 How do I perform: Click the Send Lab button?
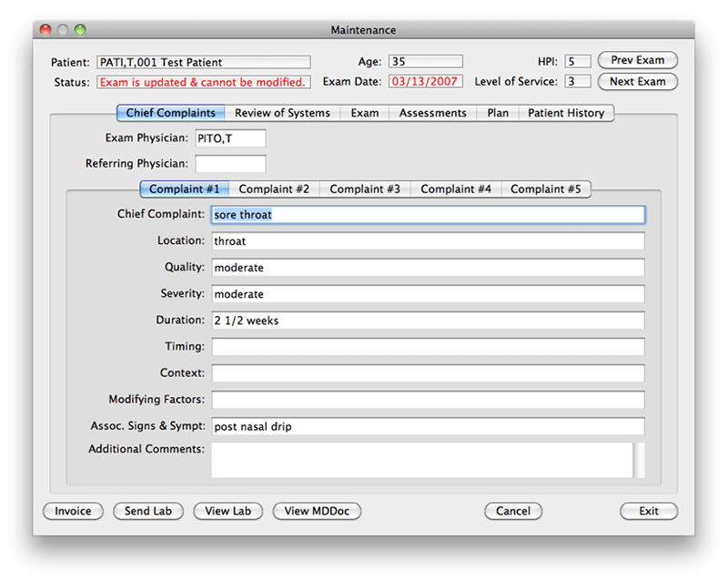pyautogui.click(x=148, y=511)
